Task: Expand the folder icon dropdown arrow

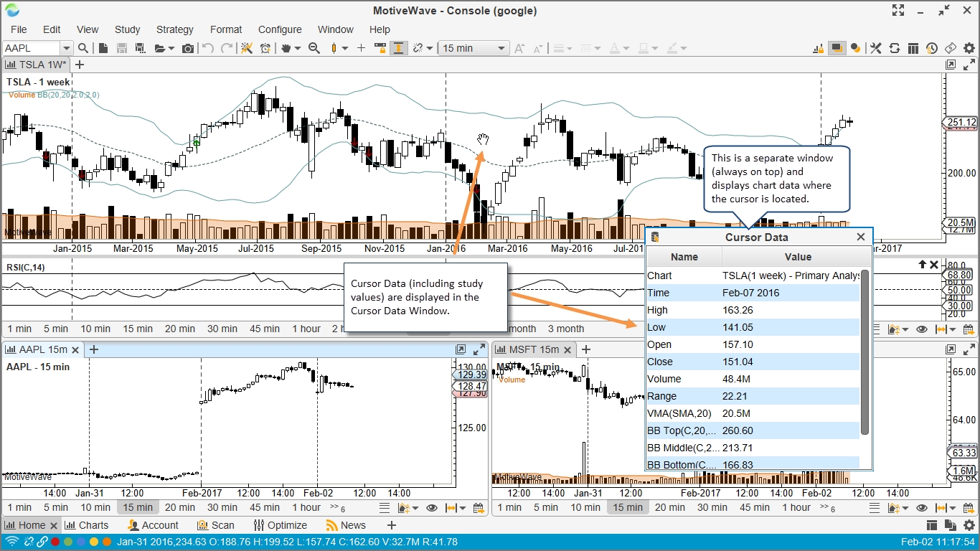Action: 171,48
